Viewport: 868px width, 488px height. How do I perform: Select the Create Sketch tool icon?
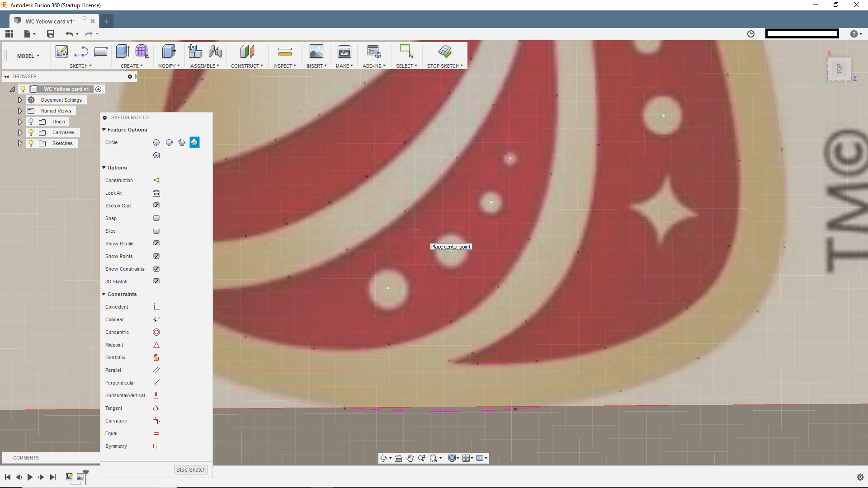point(62,52)
